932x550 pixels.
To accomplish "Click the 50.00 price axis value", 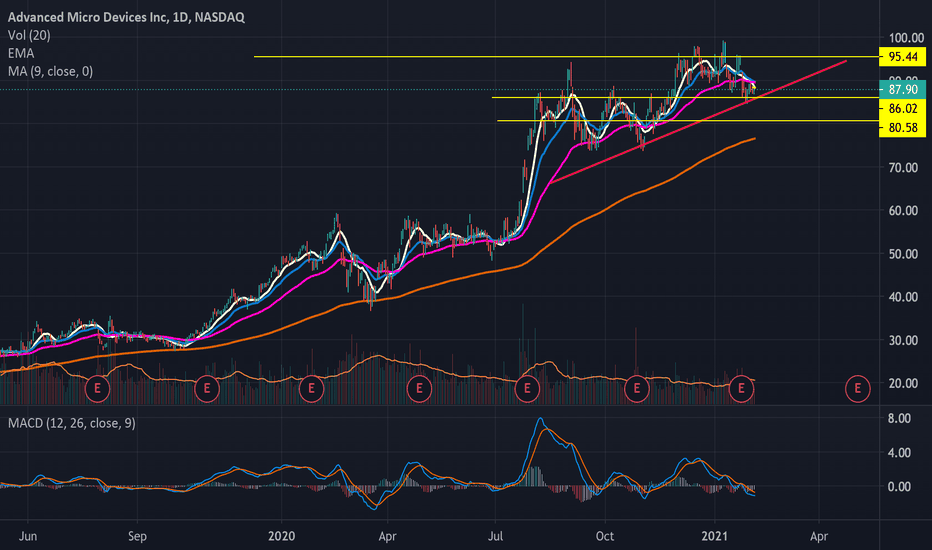I will coord(903,254).
